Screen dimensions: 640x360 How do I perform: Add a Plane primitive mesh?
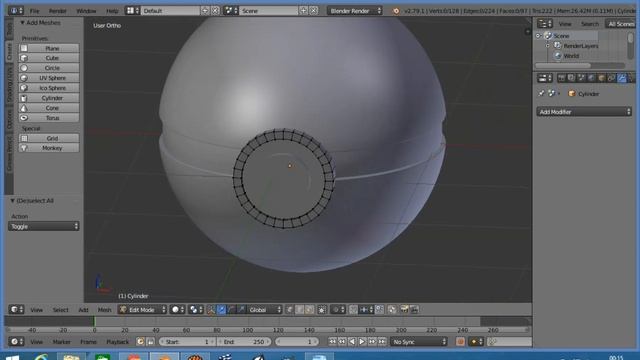pos(49,48)
